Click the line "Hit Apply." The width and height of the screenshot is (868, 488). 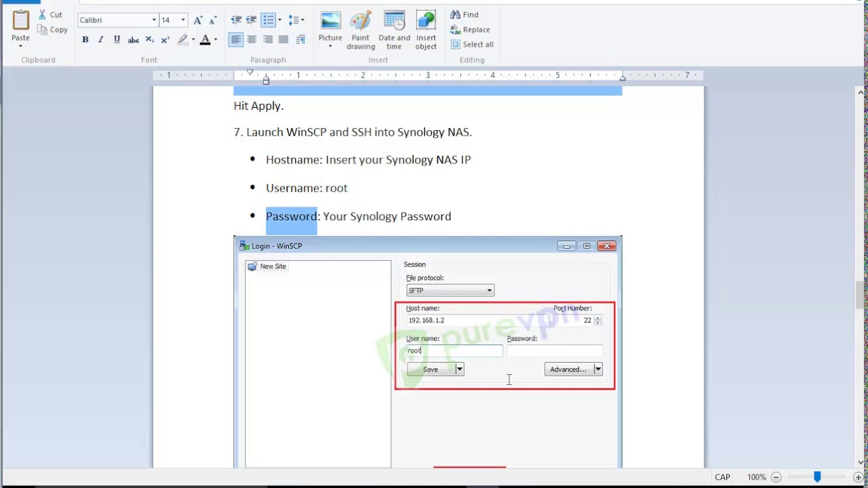[x=258, y=106]
